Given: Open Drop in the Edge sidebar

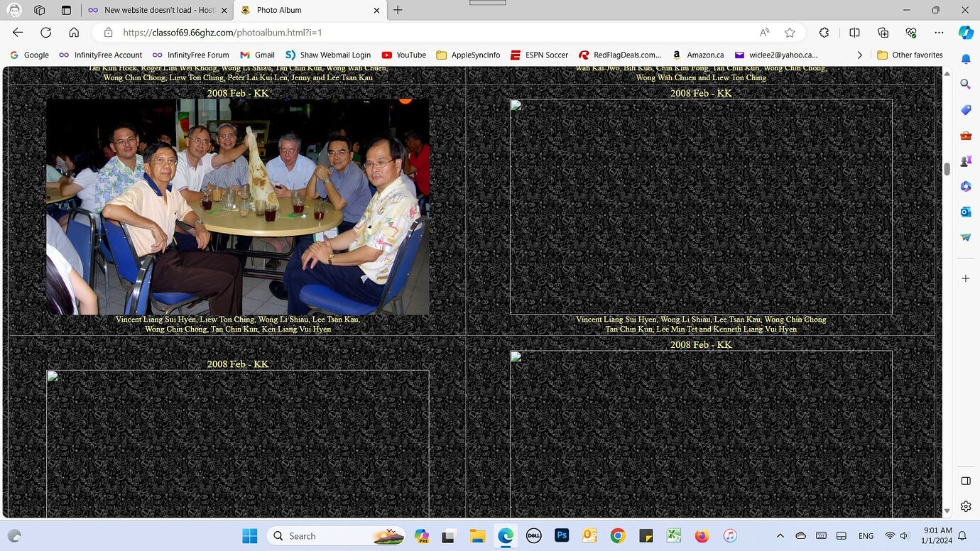Looking at the screenshot, I should click(x=965, y=237).
